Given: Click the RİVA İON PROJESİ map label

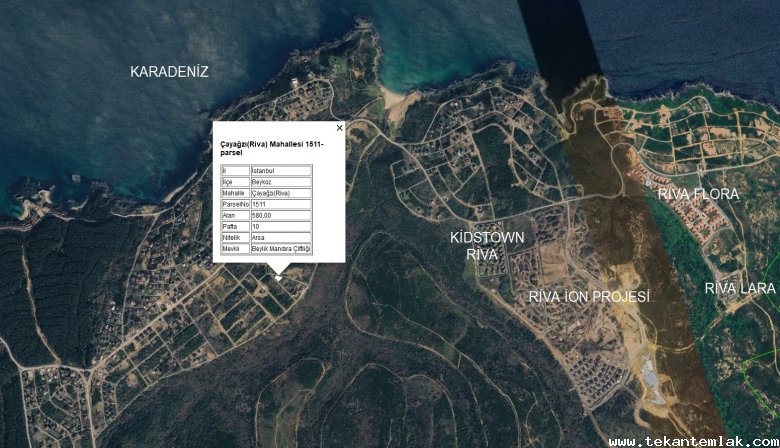Looking at the screenshot, I should coord(589,297).
